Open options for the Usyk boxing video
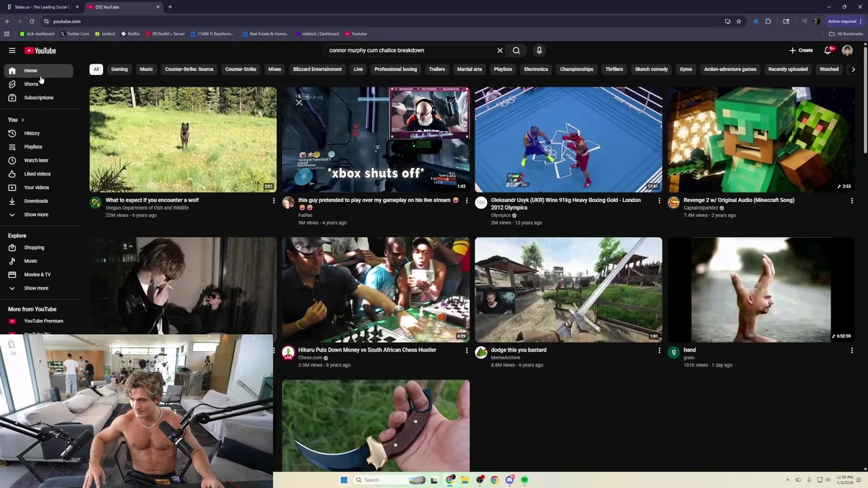The width and height of the screenshot is (868, 488). pos(659,201)
